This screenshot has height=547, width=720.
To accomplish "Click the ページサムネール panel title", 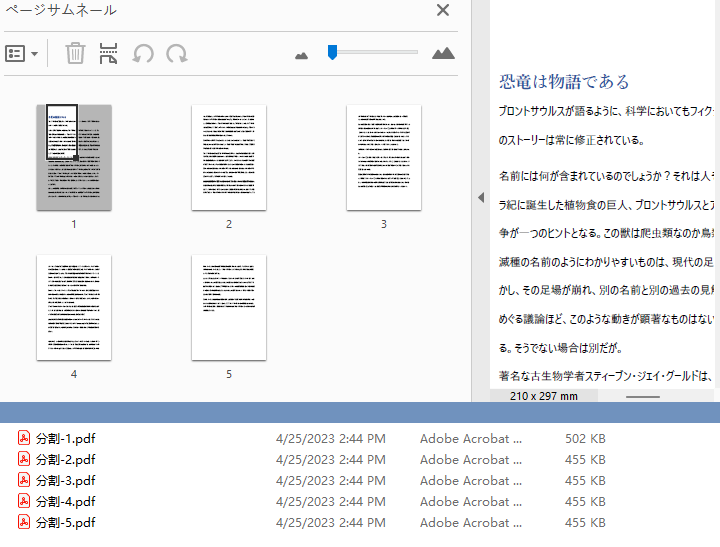I will click(61, 10).
